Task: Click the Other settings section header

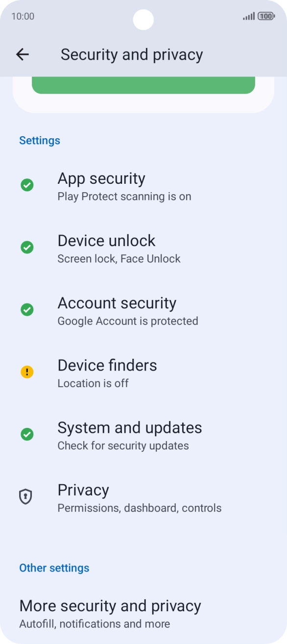Action: 54,568
